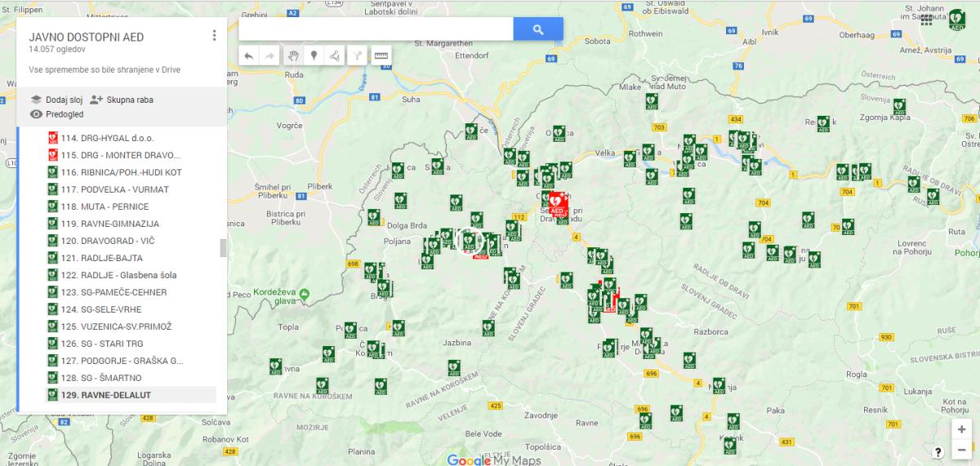Zoom in with the plus button
Screen dimensions: 980x466
[x=962, y=429]
